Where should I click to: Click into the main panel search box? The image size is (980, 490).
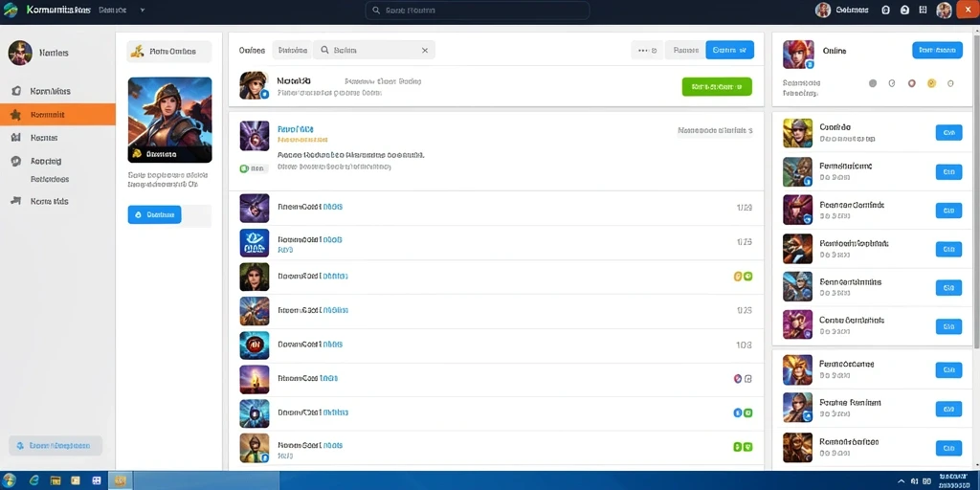coord(374,51)
